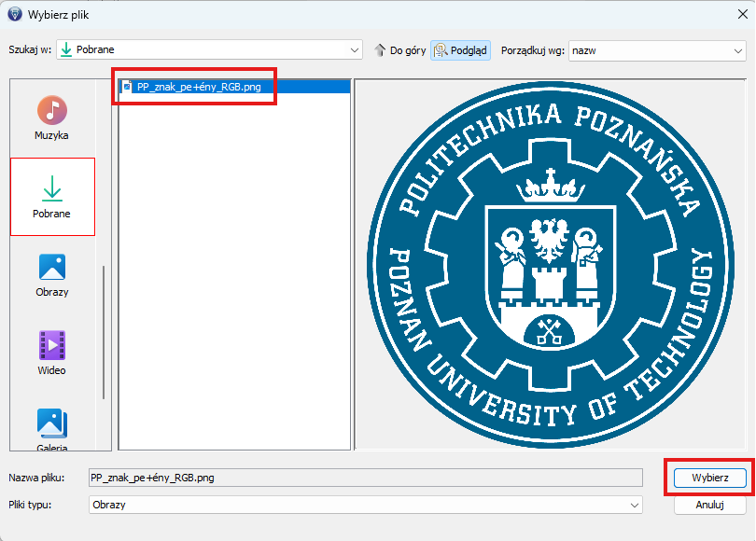Screen dimensions: 756x541
Task: Open the Muzyka folder shortcut
Action: 52,118
